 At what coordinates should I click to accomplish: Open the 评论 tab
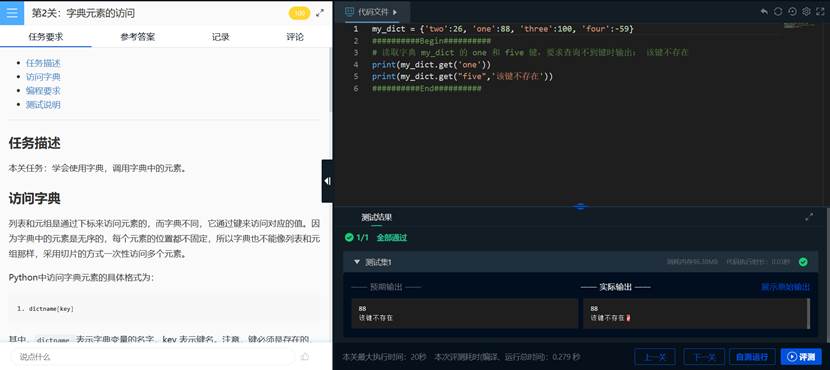(x=295, y=37)
